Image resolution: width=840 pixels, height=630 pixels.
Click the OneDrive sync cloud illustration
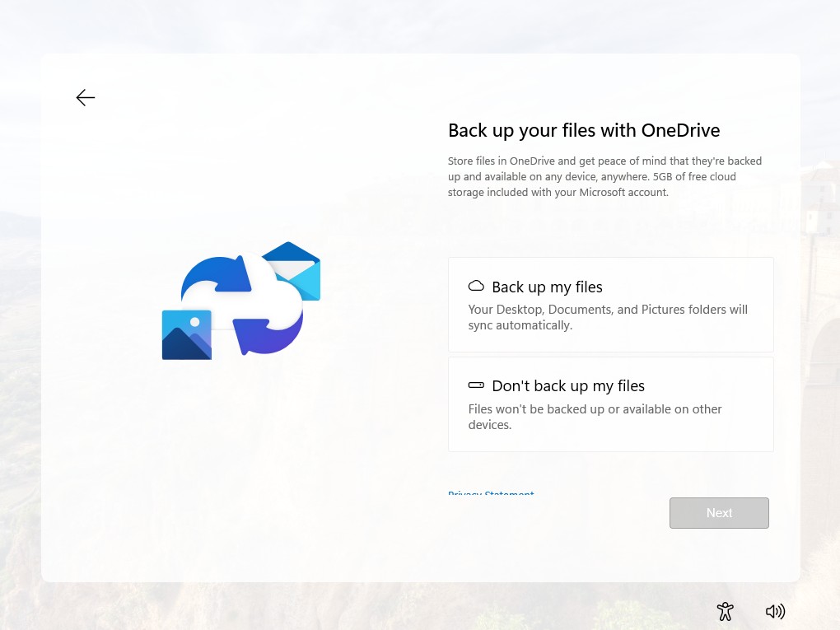[x=241, y=301]
